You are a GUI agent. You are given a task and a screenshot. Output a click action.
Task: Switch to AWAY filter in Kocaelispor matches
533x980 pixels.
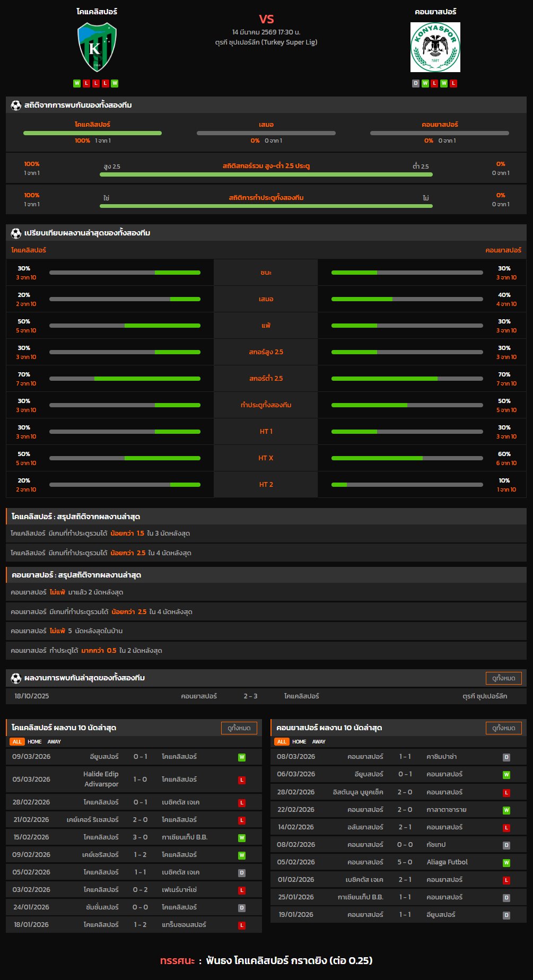[54, 742]
